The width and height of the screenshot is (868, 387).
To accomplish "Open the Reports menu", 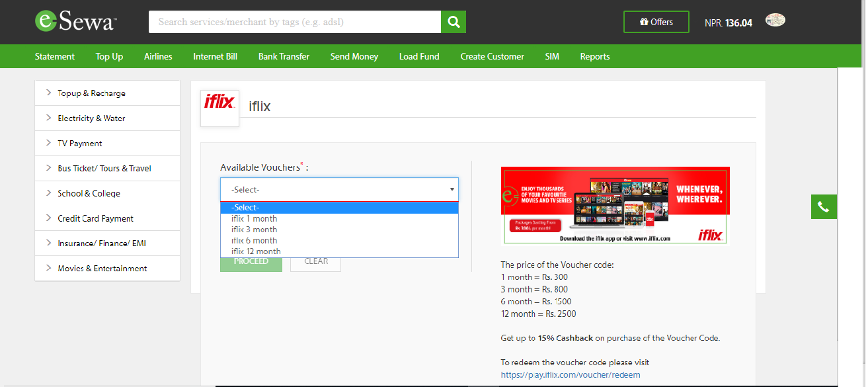I will point(595,56).
